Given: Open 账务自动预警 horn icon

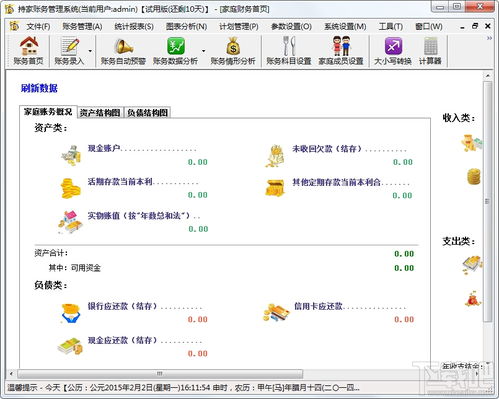Looking at the screenshot, I should (123, 46).
